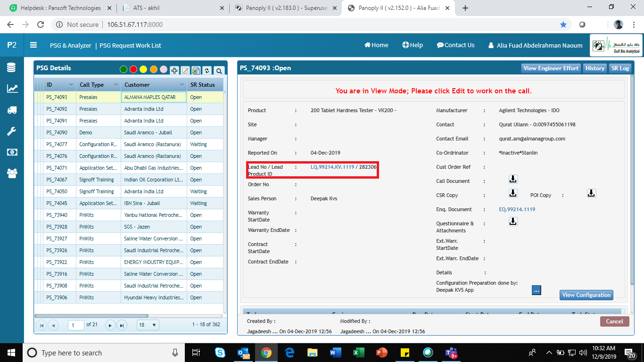Open the truck icon in sidebar
The height and width of the screenshot is (362, 644).
click(x=12, y=110)
